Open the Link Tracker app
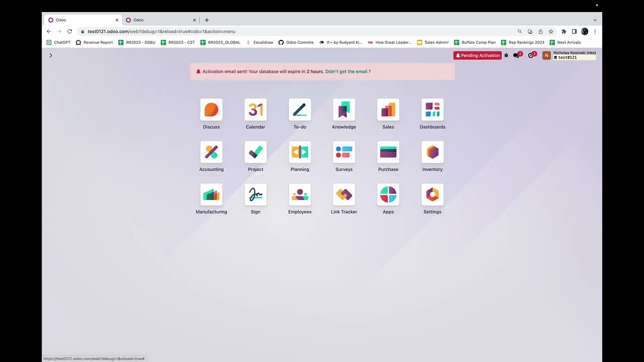Viewport: 644px width, 362px height. [x=344, y=195]
